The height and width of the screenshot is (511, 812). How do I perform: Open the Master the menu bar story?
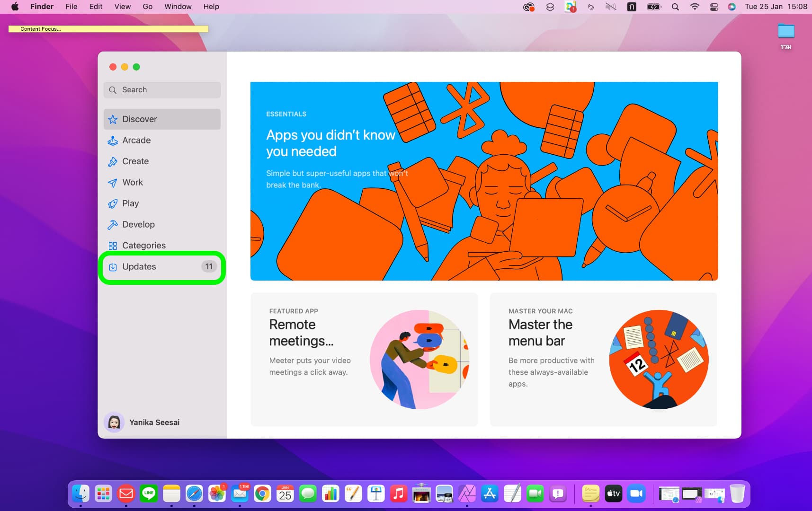coord(603,359)
